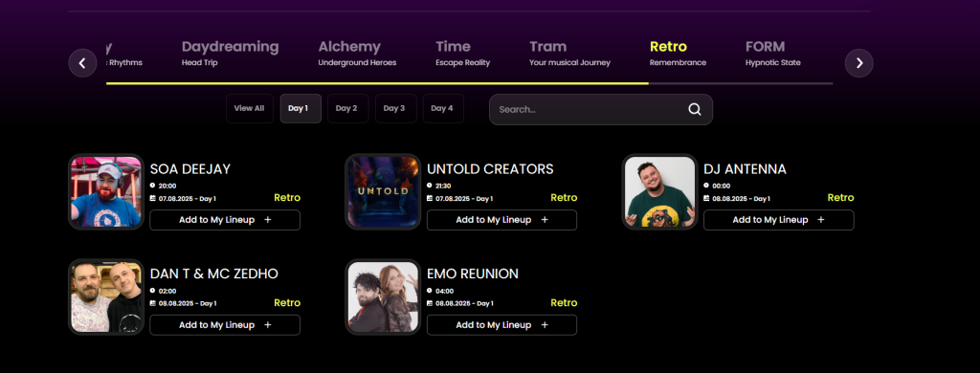Click into the Search input field

(601, 109)
